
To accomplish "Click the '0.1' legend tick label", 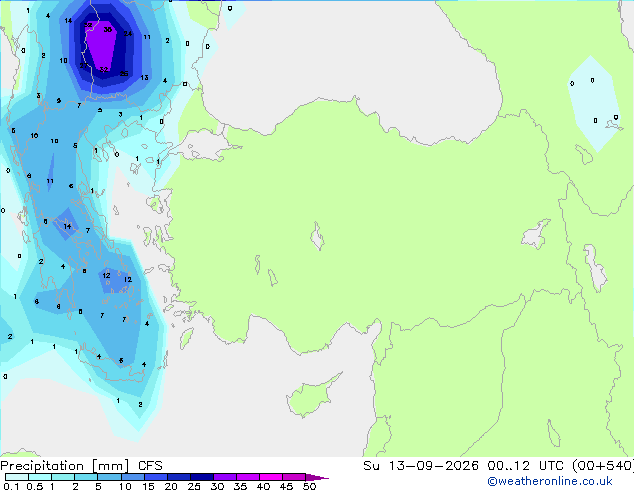I will point(11,486).
